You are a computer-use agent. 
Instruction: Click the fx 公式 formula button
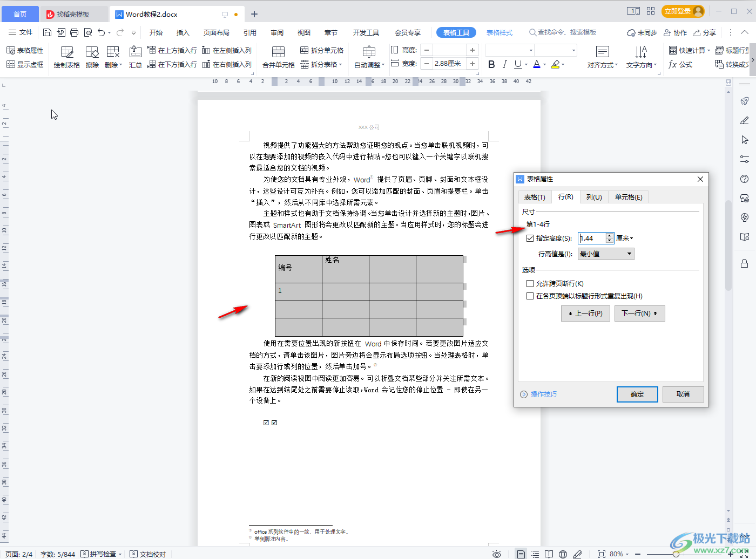point(680,64)
